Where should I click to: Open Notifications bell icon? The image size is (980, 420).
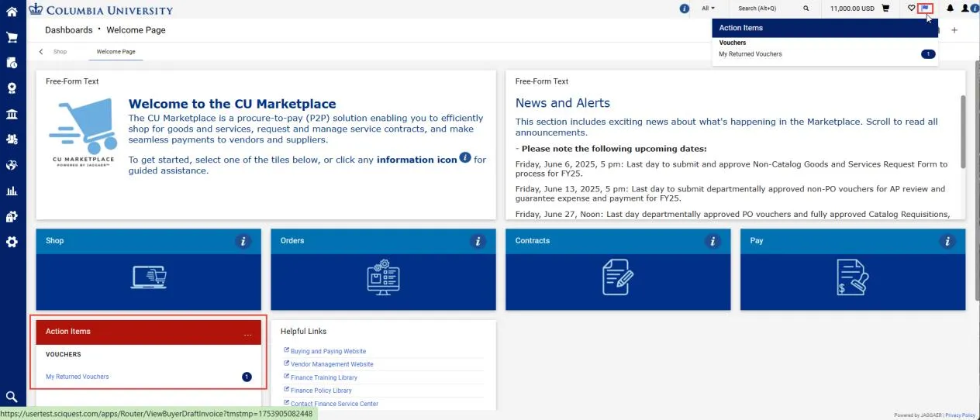tap(950, 9)
